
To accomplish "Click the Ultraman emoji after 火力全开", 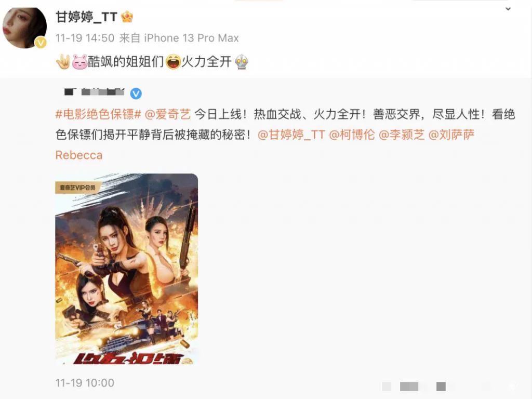I will 242,62.
